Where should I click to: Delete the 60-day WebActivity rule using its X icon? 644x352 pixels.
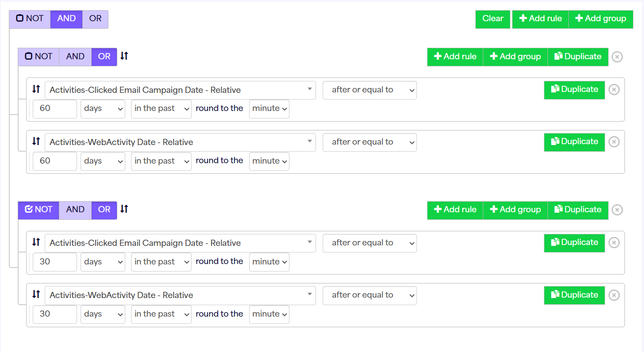614,142
